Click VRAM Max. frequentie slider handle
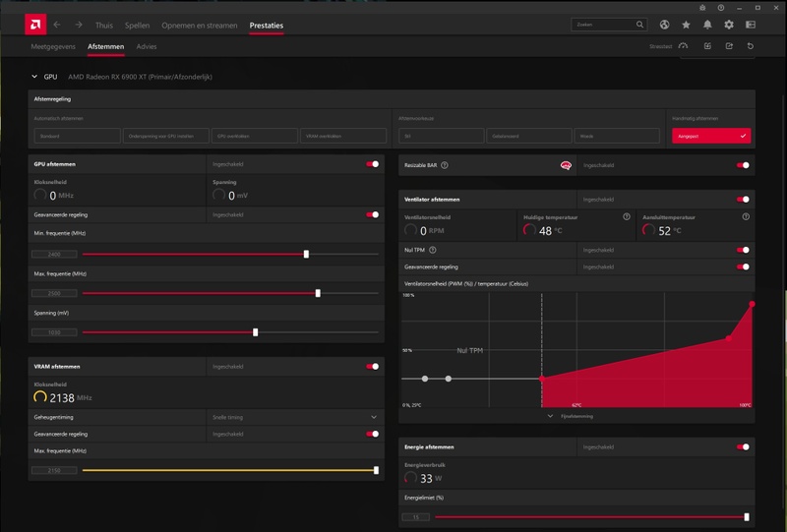The width and height of the screenshot is (787, 532). tap(376, 470)
